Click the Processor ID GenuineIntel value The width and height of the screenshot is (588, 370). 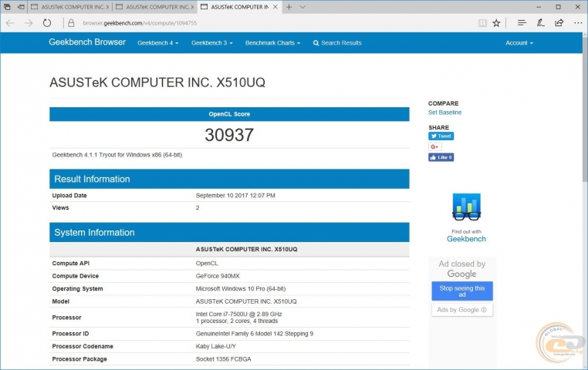pyautogui.click(x=254, y=334)
